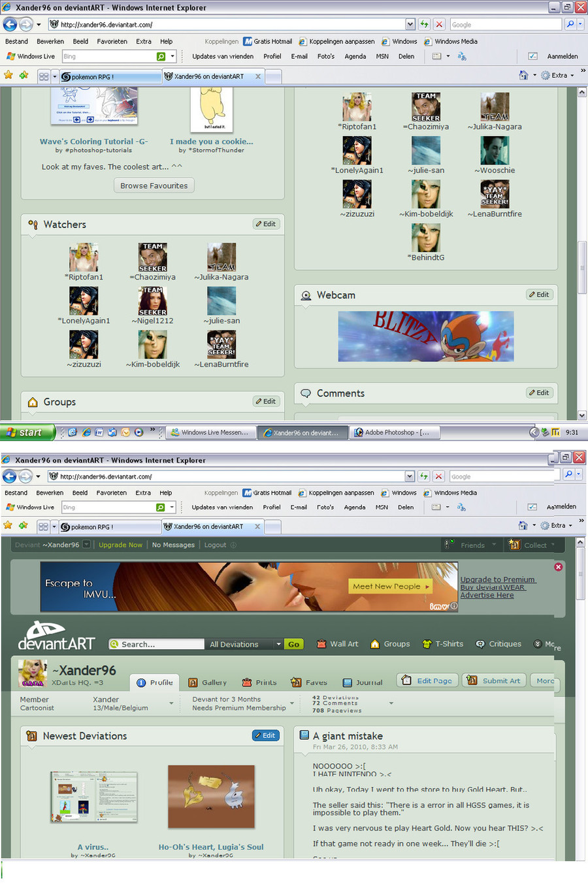Click Edit on the Groups panel

(x=266, y=401)
